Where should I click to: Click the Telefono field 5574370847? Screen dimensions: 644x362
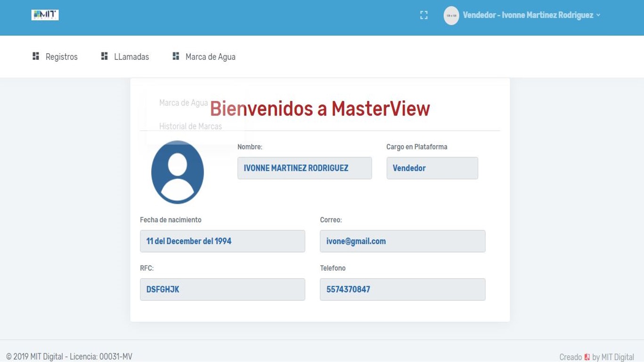[x=402, y=289]
